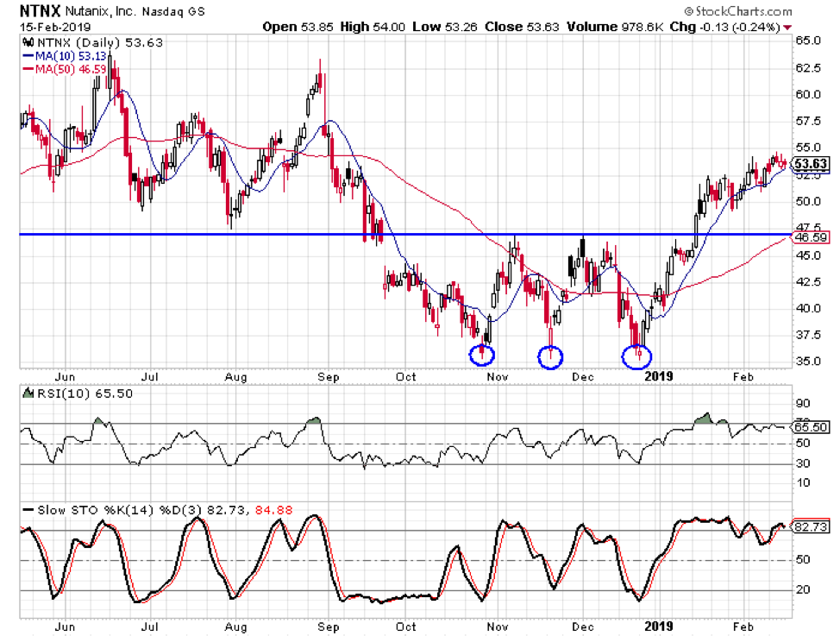Click the 90 level on RSI axis
Image resolution: width=840 pixels, height=636 pixels.
(x=803, y=403)
